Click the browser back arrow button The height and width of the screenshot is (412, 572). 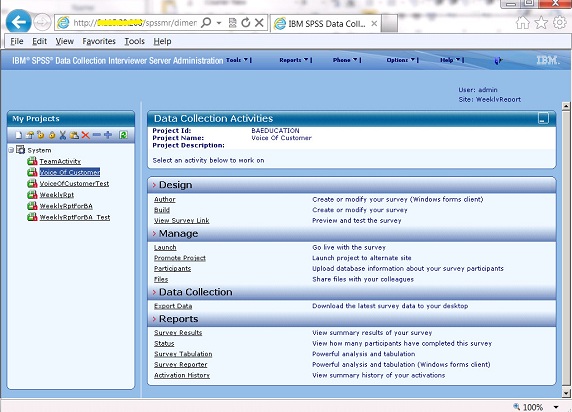18,22
